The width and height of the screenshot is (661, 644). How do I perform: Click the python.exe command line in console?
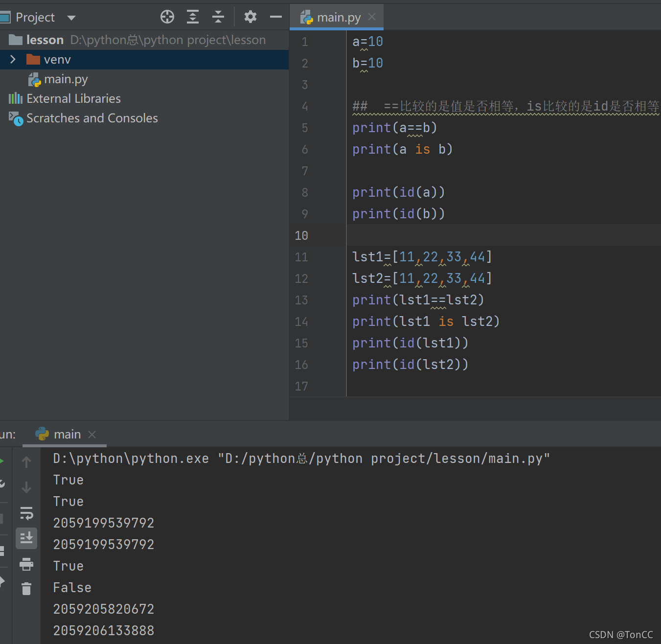[301, 459]
